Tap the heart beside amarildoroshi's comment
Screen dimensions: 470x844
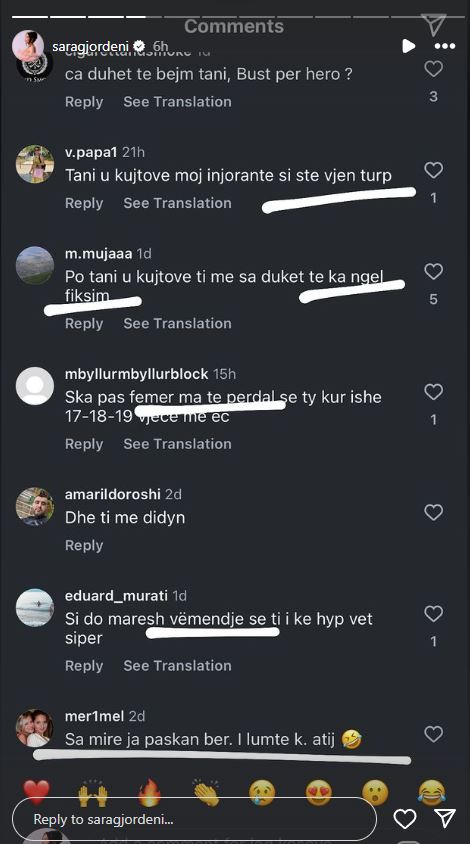point(433,512)
